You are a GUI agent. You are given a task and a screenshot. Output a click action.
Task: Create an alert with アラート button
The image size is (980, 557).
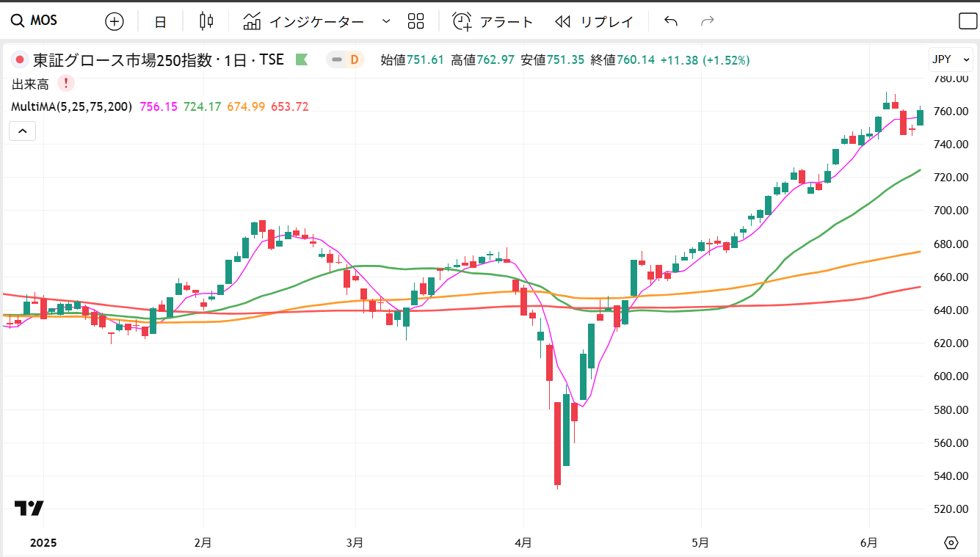(x=493, y=21)
